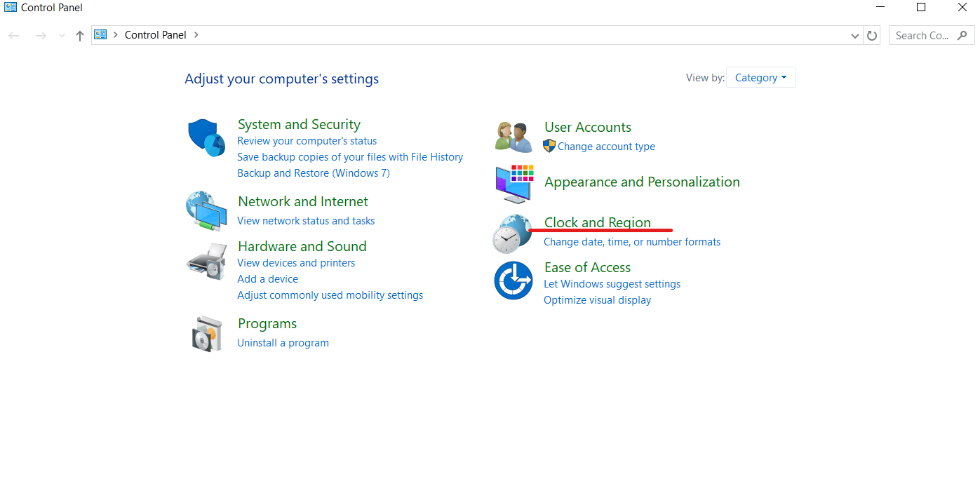Click the Up one level arrow
The width and height of the screenshot is (980, 500).
coord(80,35)
